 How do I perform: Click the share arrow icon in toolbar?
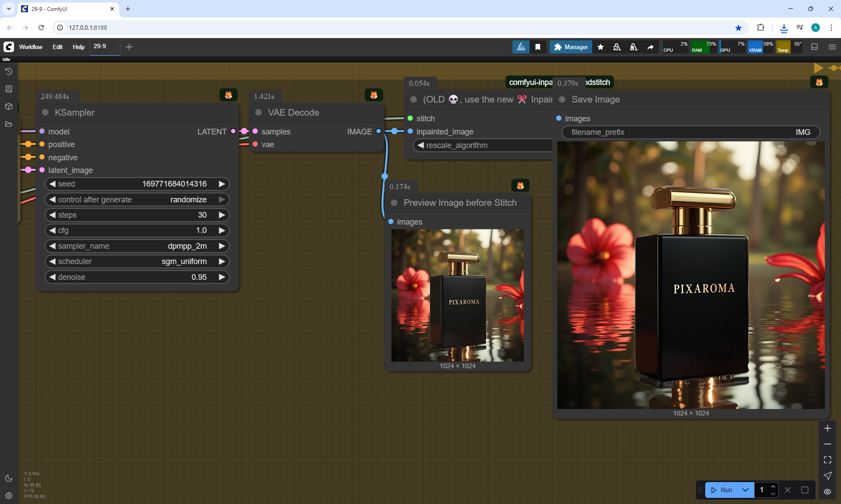[x=650, y=47]
